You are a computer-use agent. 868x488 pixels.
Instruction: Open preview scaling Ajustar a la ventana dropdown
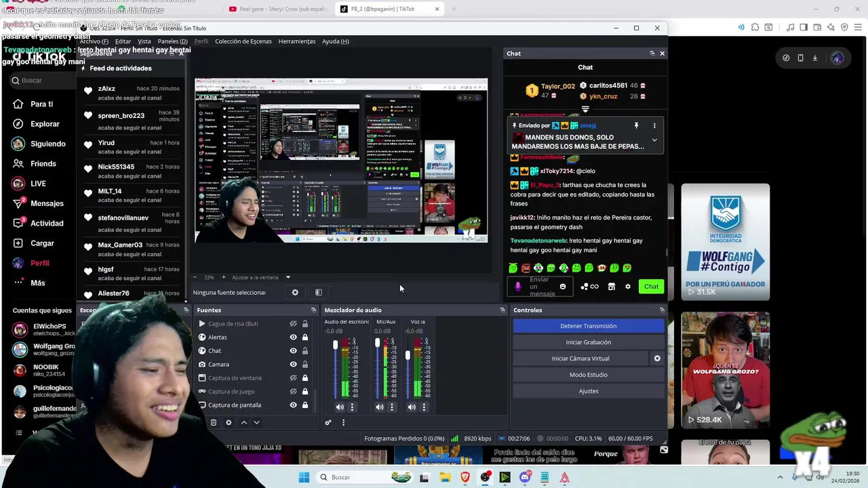click(261, 277)
